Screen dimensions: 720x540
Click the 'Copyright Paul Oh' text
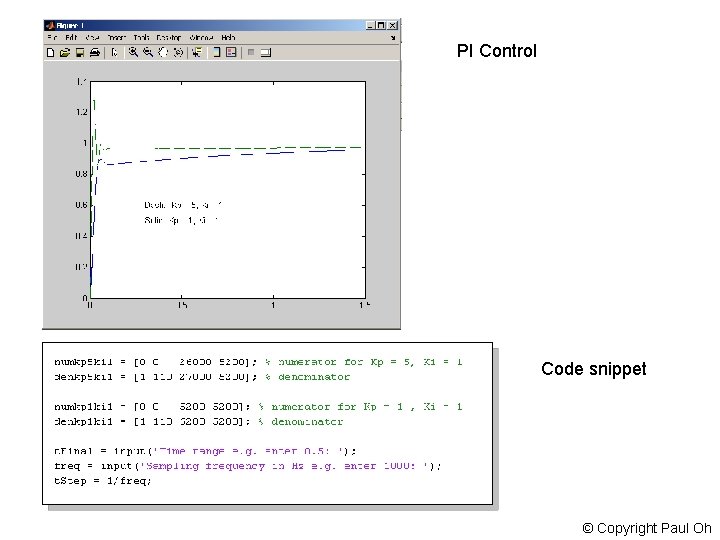tap(647, 529)
